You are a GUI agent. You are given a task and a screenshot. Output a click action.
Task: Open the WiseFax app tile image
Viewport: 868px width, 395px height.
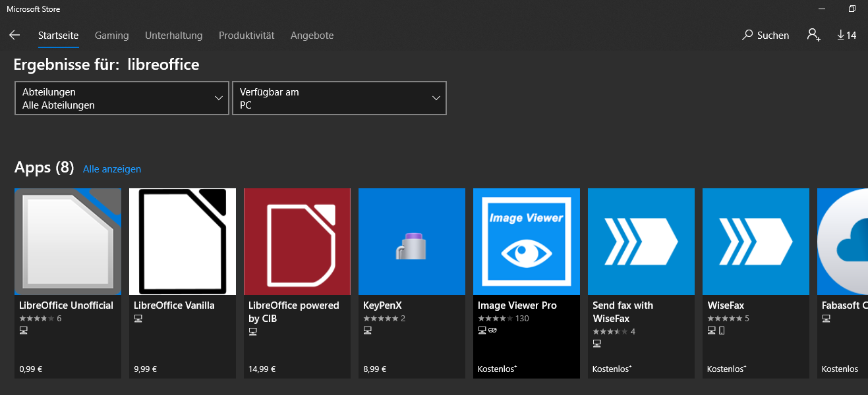(756, 242)
